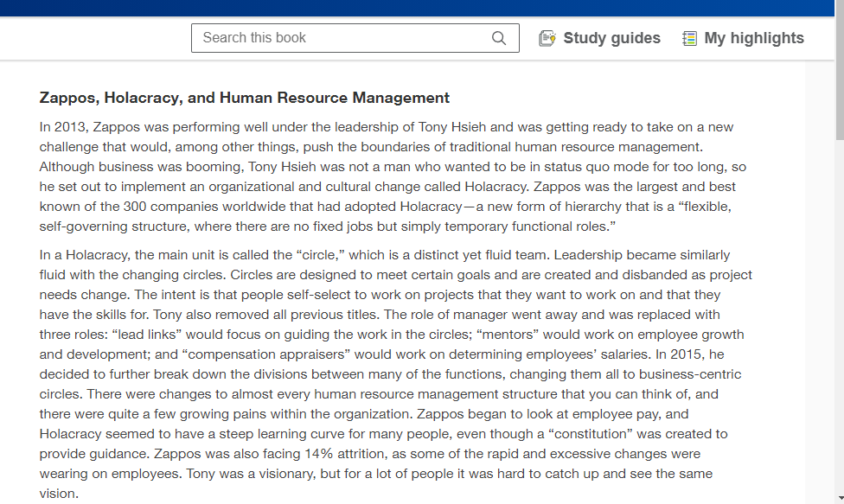Click the Study guides notebook icon

pyautogui.click(x=547, y=38)
